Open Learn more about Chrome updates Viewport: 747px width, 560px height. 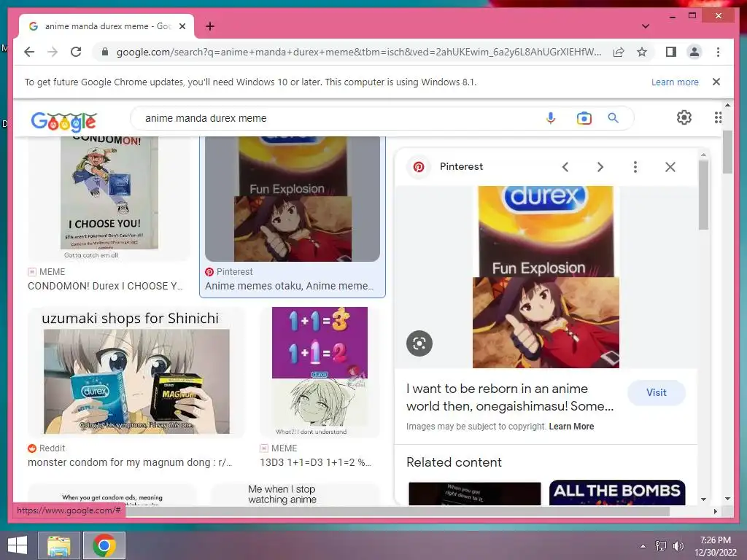click(x=675, y=82)
